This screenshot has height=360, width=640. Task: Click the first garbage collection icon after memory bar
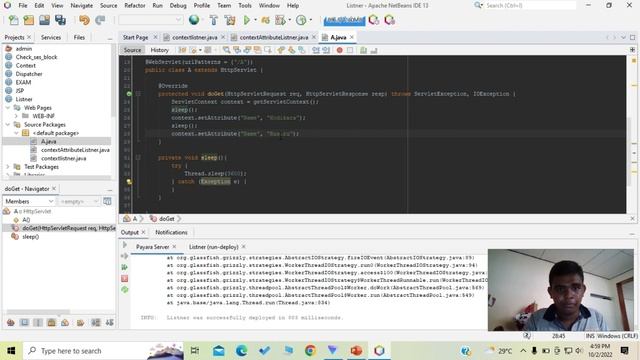373,20
